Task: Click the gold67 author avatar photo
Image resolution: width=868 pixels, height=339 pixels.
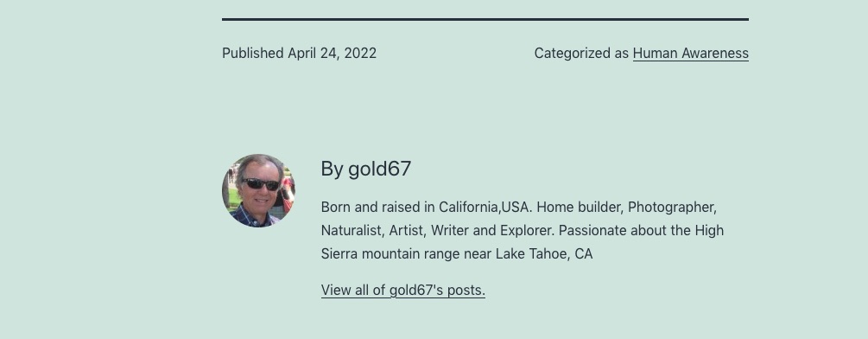Action: coord(258,190)
